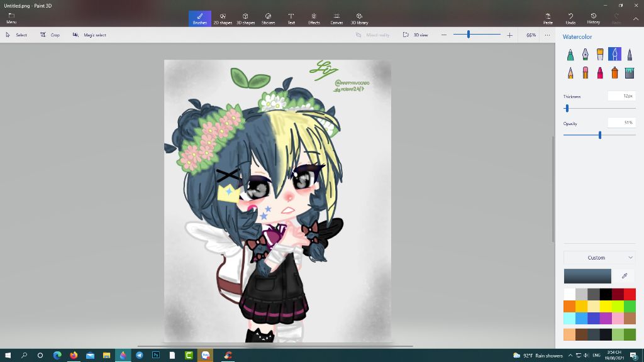Click the Thickness slider handle
The height and width of the screenshot is (362, 644).
(567, 108)
